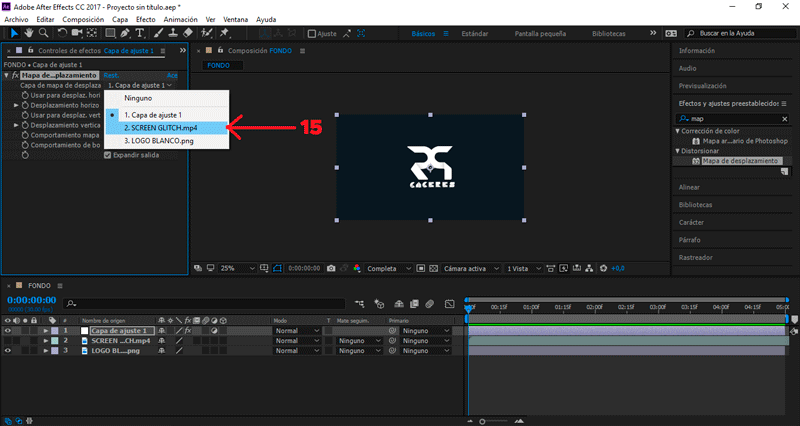Screen dimensions: 800x426
Task: Select the Brush tool
Action: coord(158,33)
